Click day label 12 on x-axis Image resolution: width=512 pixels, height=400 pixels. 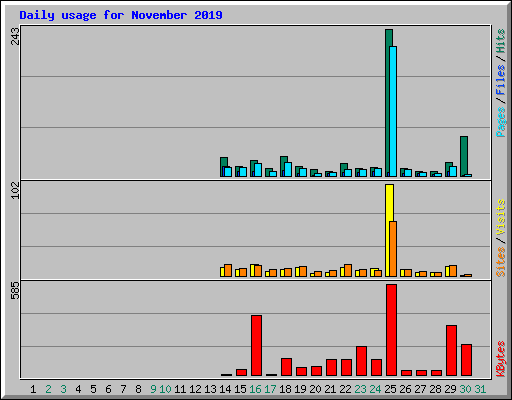pyautogui.click(x=195, y=389)
